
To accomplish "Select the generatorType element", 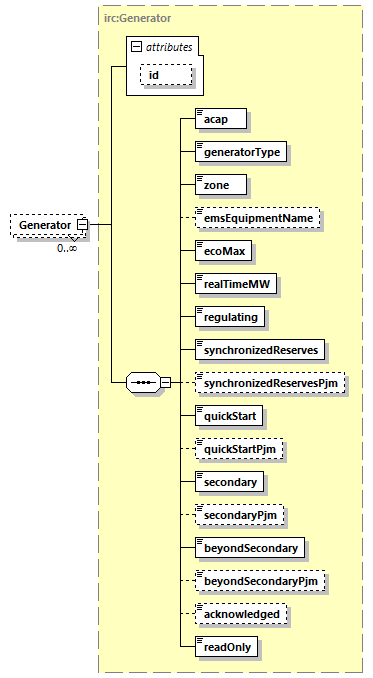I will [241, 152].
